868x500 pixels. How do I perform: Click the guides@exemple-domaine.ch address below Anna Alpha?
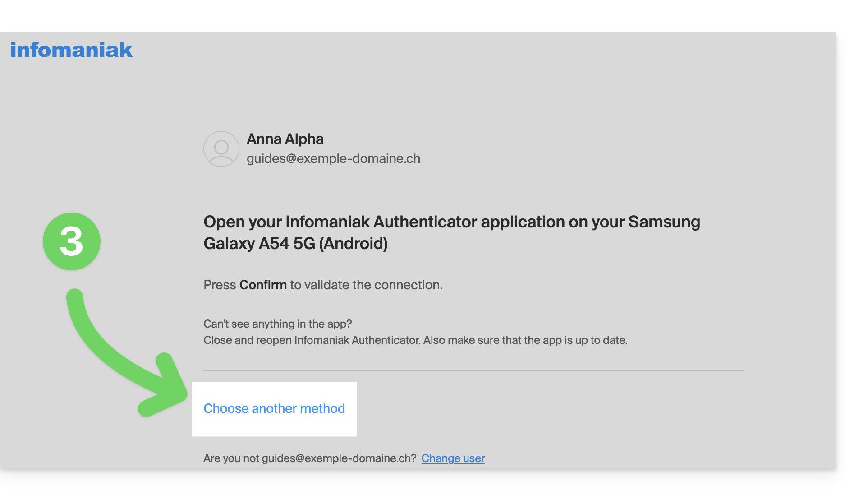coord(333,159)
